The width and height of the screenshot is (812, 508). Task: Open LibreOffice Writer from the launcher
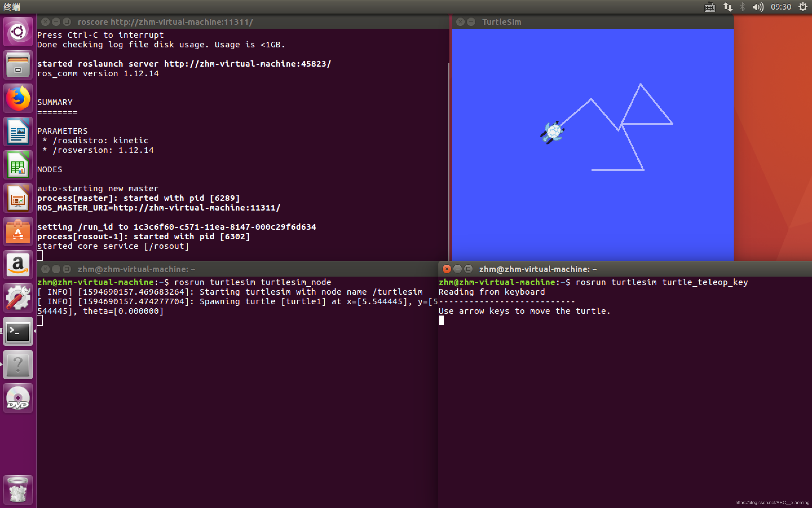(18, 131)
